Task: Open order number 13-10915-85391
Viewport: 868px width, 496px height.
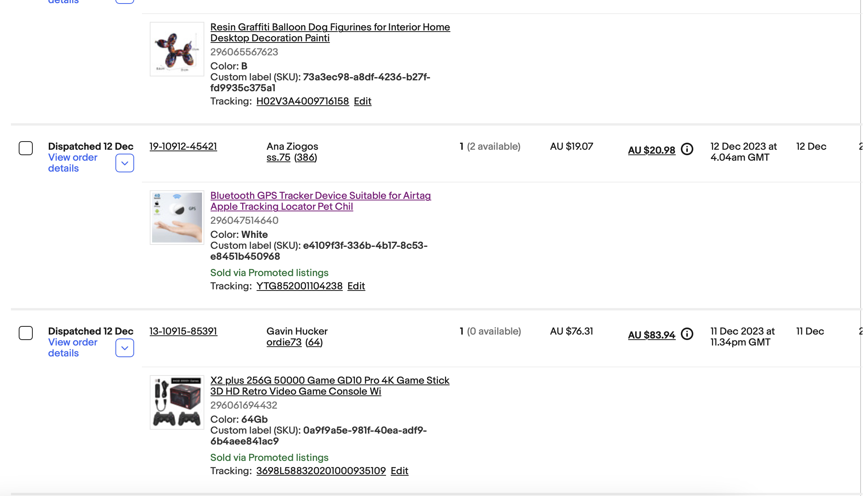Action: click(183, 331)
